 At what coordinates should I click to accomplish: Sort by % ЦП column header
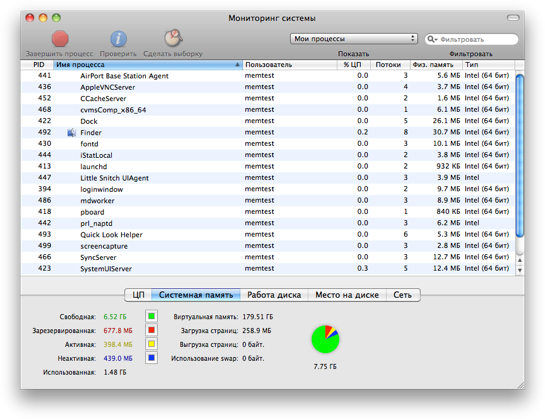pyautogui.click(x=353, y=65)
